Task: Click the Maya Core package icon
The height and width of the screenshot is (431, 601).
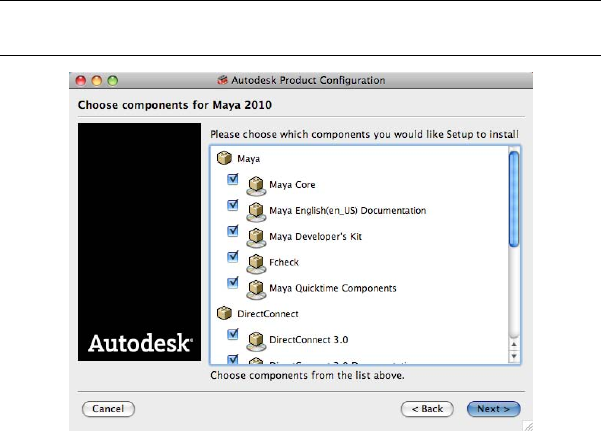Action: pyautogui.click(x=256, y=186)
